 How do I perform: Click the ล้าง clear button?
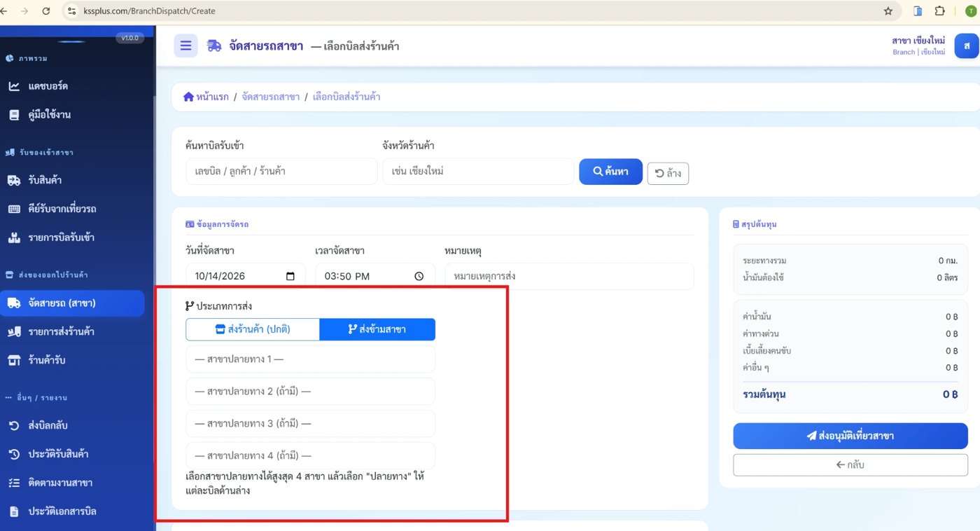click(668, 174)
